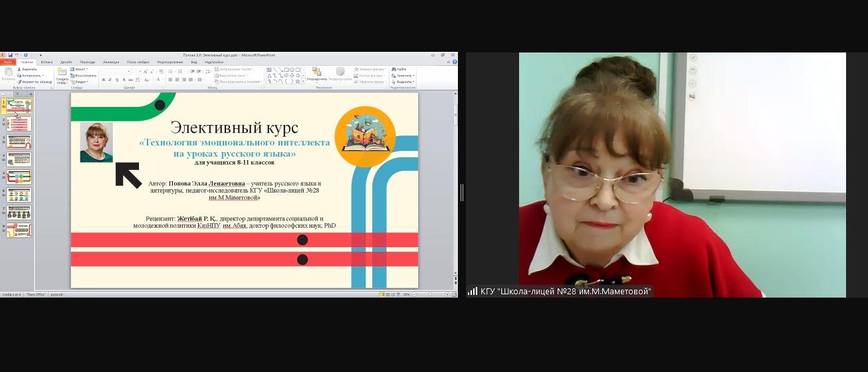
Task: Click the Format Painter (Формат по образцу) button
Action: tap(33, 82)
